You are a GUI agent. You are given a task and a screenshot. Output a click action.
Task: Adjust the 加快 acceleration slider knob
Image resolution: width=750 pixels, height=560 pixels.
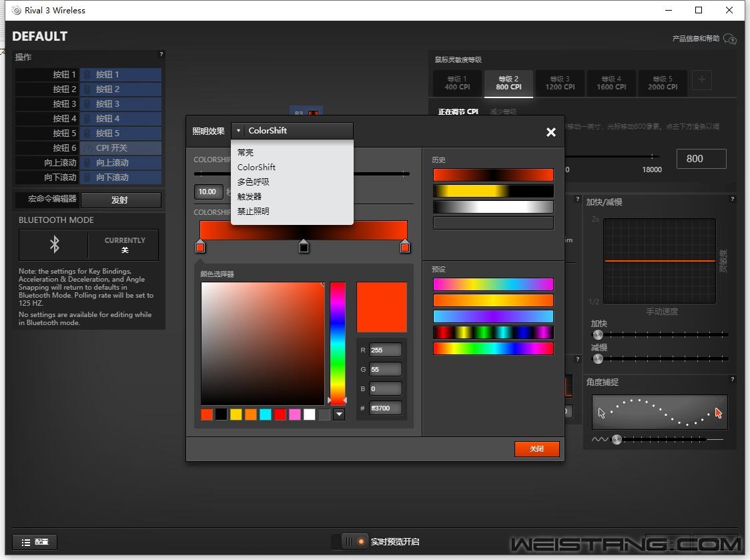point(598,334)
